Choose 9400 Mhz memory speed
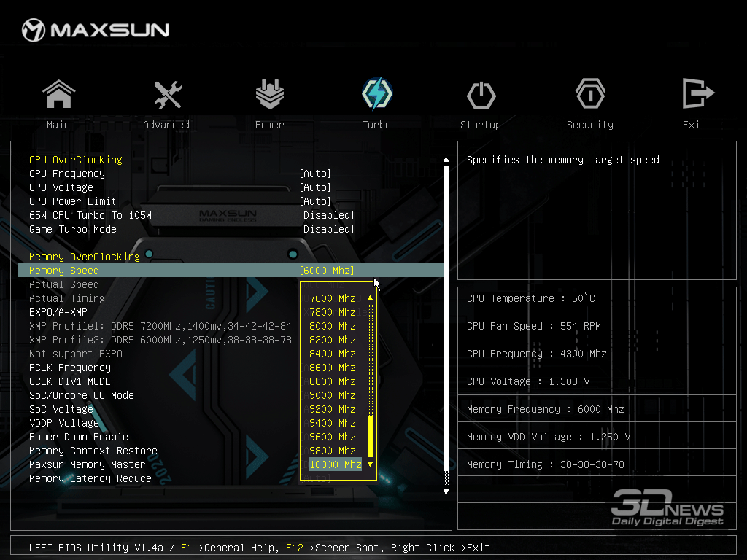This screenshot has height=560, width=747. click(x=333, y=422)
